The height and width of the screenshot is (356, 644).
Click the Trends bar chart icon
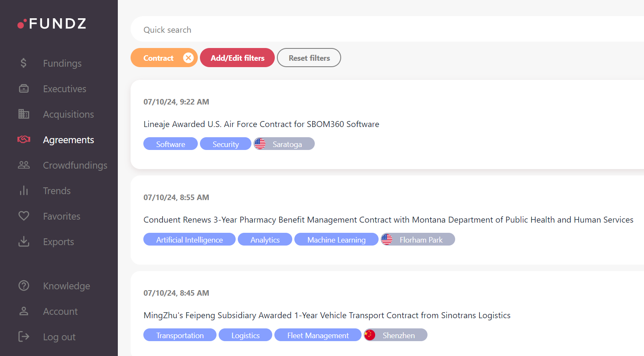24,191
